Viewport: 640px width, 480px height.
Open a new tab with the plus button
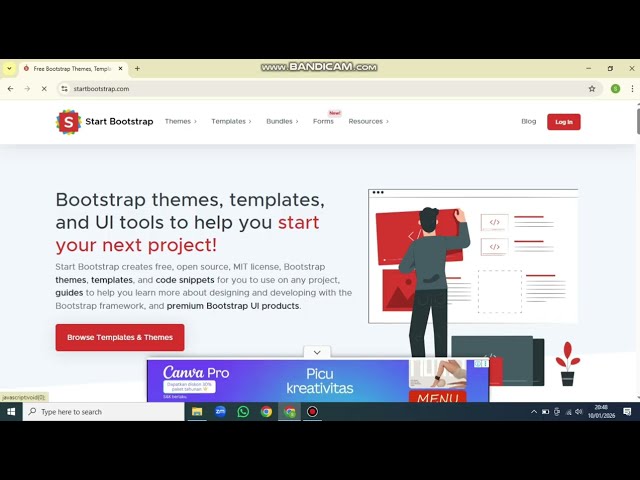click(138, 69)
